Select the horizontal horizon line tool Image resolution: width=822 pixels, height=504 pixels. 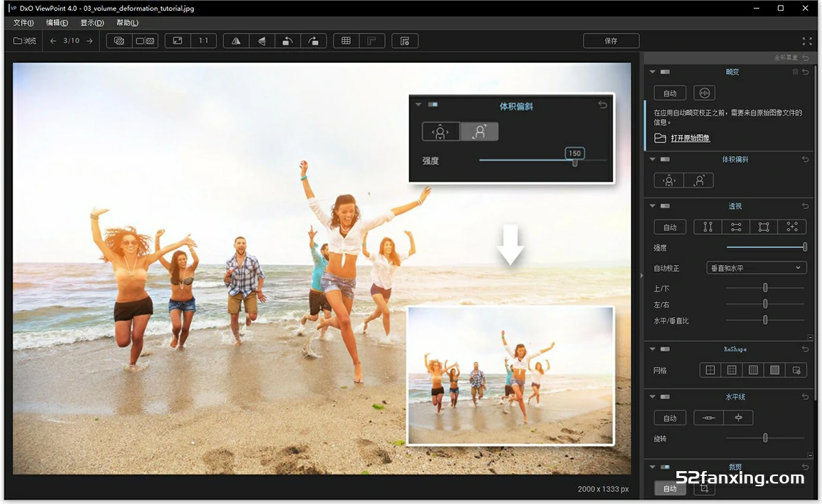click(709, 418)
